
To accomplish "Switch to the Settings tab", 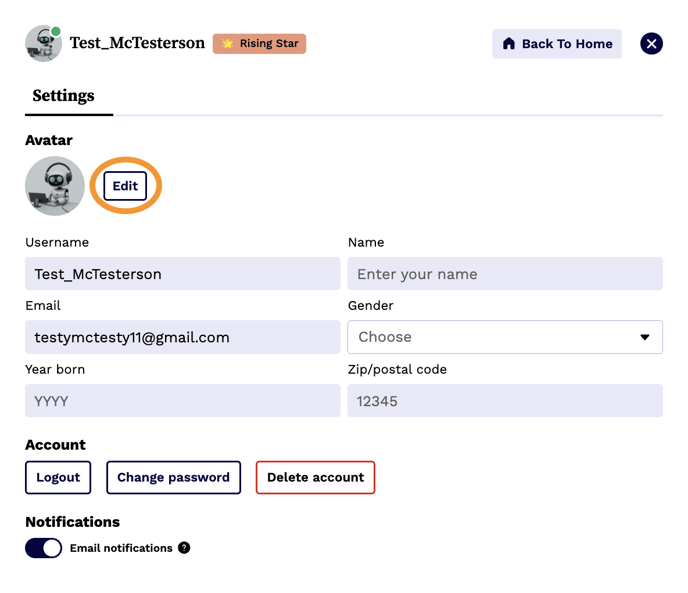I will coord(63,96).
